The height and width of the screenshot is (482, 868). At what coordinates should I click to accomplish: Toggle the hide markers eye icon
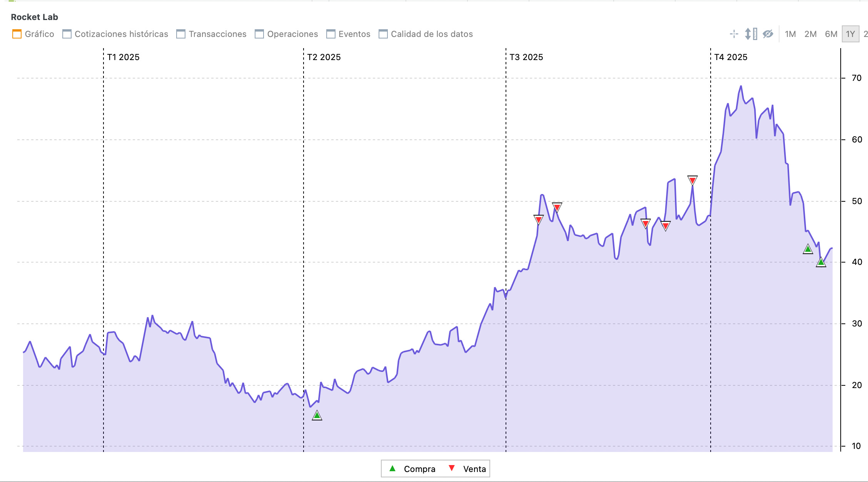pyautogui.click(x=768, y=34)
